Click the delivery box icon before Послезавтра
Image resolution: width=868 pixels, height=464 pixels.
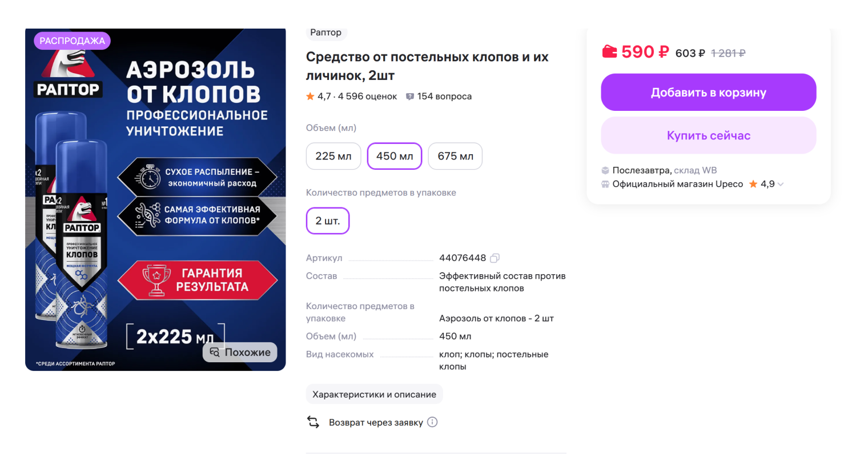coord(605,170)
